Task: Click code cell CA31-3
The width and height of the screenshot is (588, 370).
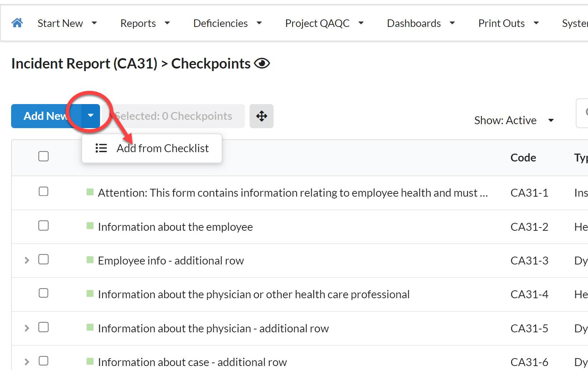Action: (x=529, y=261)
